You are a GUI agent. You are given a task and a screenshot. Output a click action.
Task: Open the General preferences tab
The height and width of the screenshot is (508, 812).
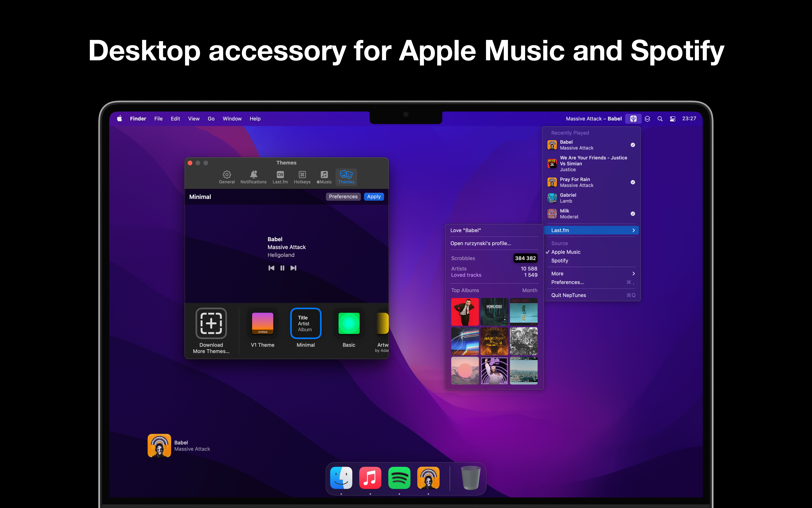(227, 177)
